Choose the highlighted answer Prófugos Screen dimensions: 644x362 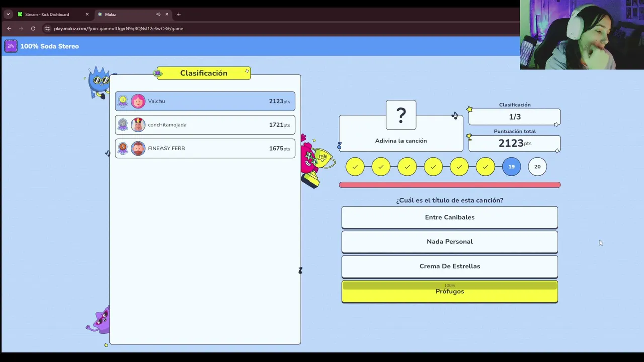coord(450,292)
